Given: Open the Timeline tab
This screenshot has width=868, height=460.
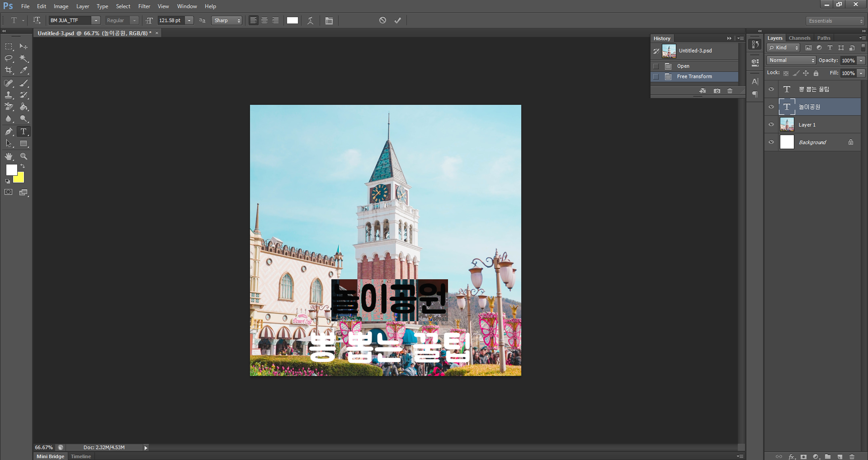Looking at the screenshot, I should [81, 456].
